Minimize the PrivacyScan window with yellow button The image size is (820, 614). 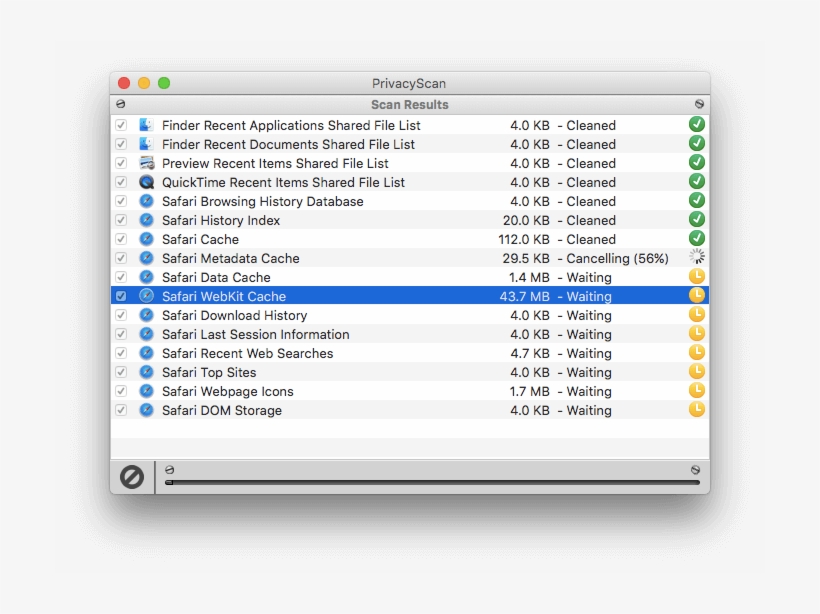coord(144,83)
